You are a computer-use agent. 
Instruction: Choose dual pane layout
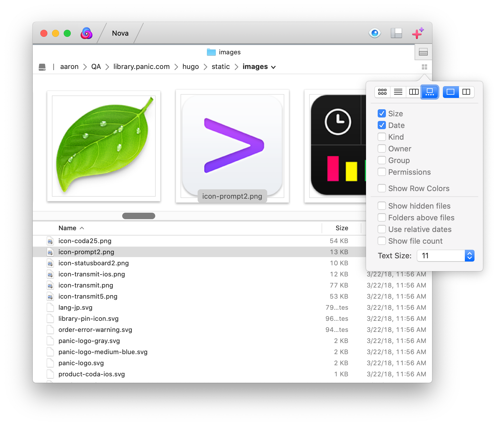466,92
